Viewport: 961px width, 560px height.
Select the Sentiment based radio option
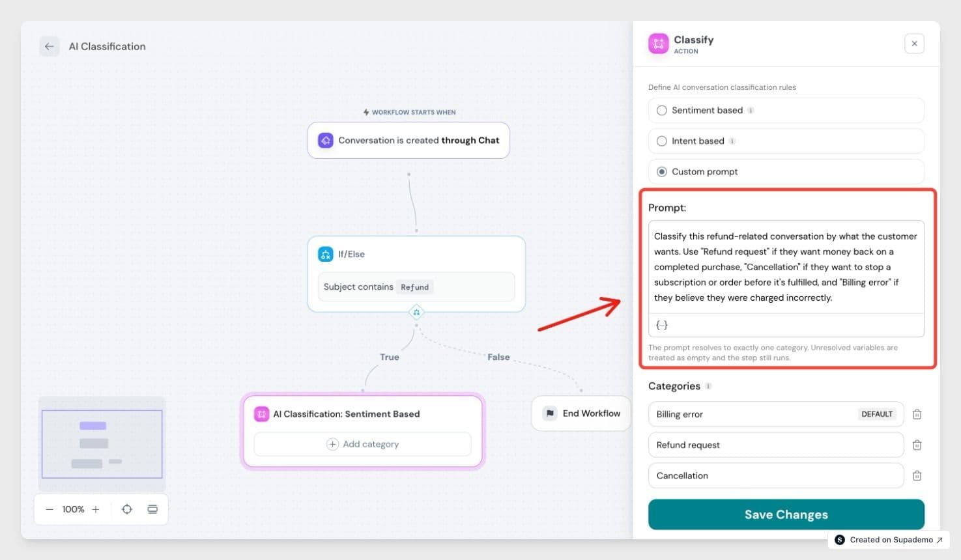(662, 110)
